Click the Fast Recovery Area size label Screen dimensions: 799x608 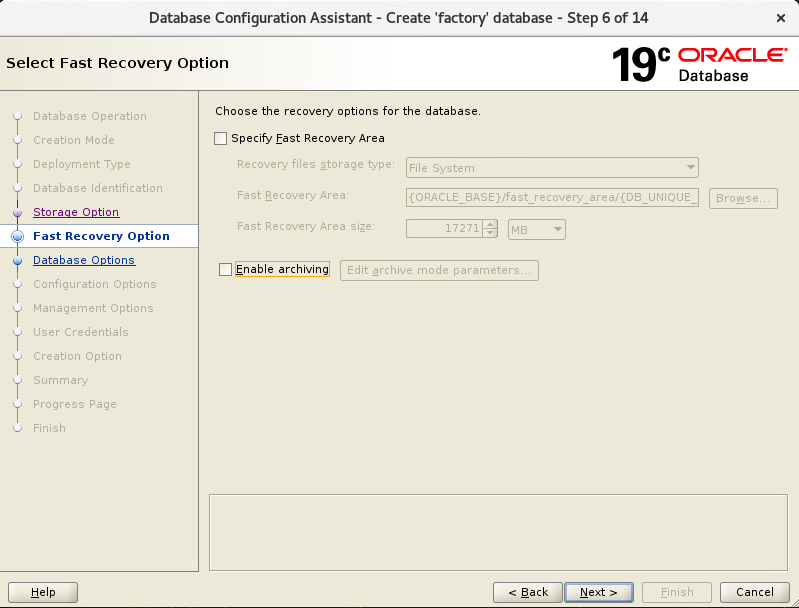click(306, 226)
